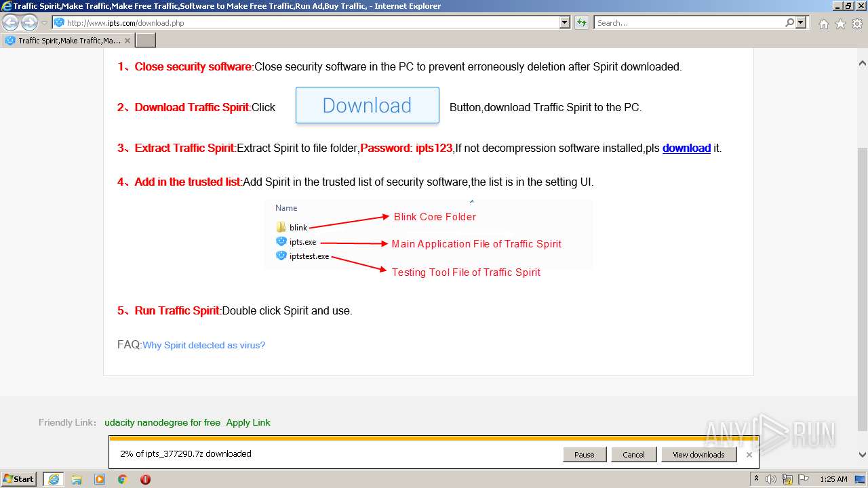Image resolution: width=868 pixels, height=488 pixels.
Task: Expand the address bar history dropdown
Action: [x=565, y=23]
